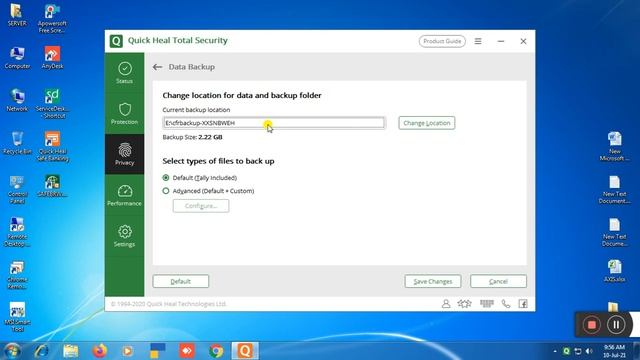Open the virtual keyboard icon in the footer
The width and height of the screenshot is (640, 360).
click(487, 303)
